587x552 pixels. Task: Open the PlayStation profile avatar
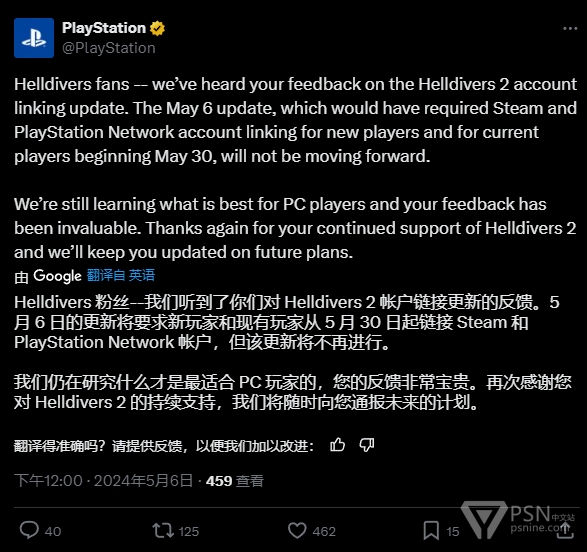34,38
